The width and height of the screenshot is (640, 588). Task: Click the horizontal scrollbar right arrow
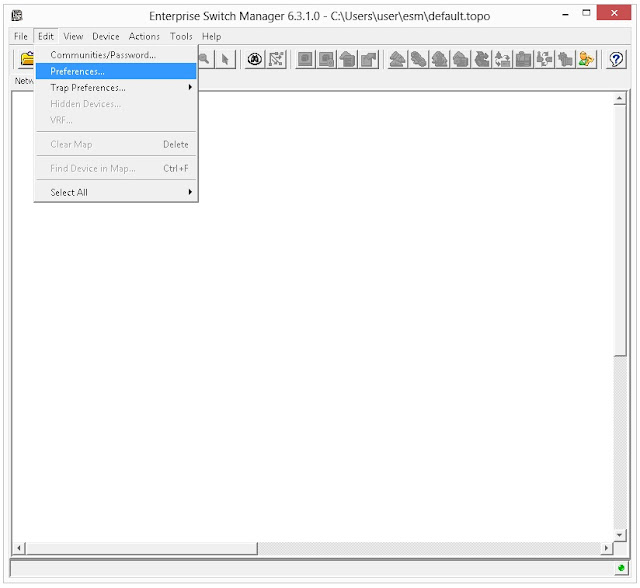pos(606,548)
